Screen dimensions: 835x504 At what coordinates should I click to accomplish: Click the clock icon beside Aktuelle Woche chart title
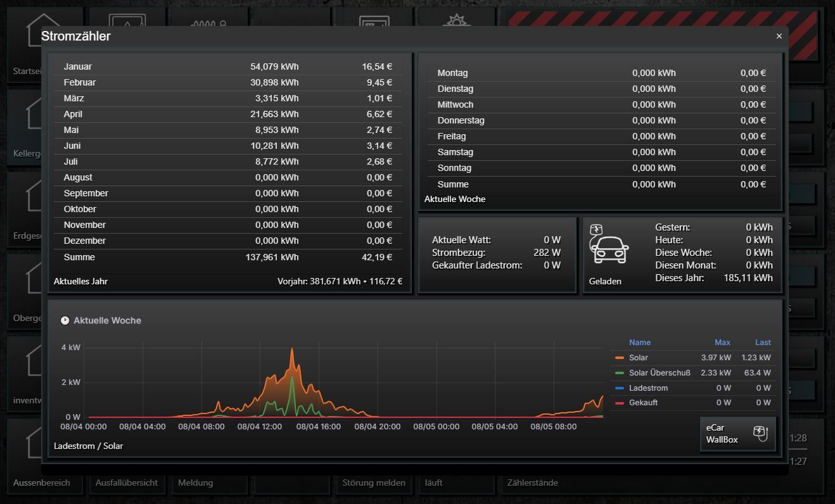(65, 320)
